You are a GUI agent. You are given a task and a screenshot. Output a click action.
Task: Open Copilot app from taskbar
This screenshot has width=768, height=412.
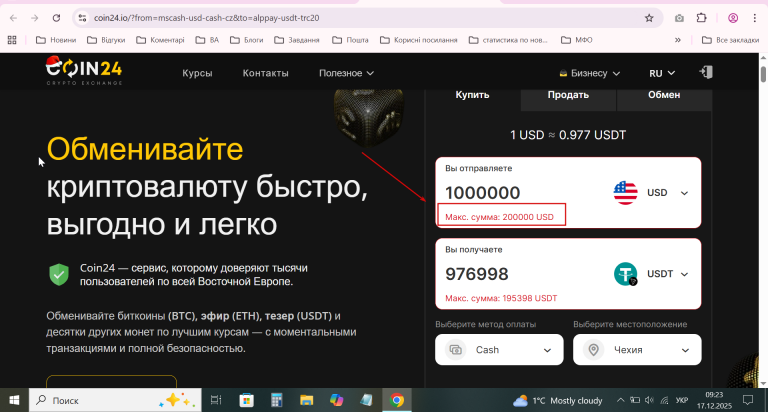[x=336, y=400]
